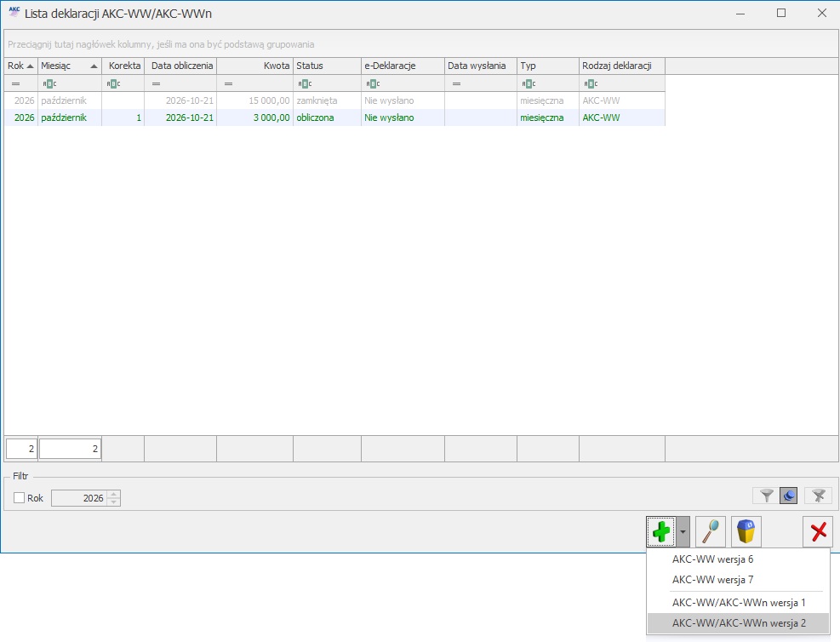Image resolution: width=840 pixels, height=642 pixels.
Task: Click the e-Deklaracje column header
Action: [x=403, y=66]
